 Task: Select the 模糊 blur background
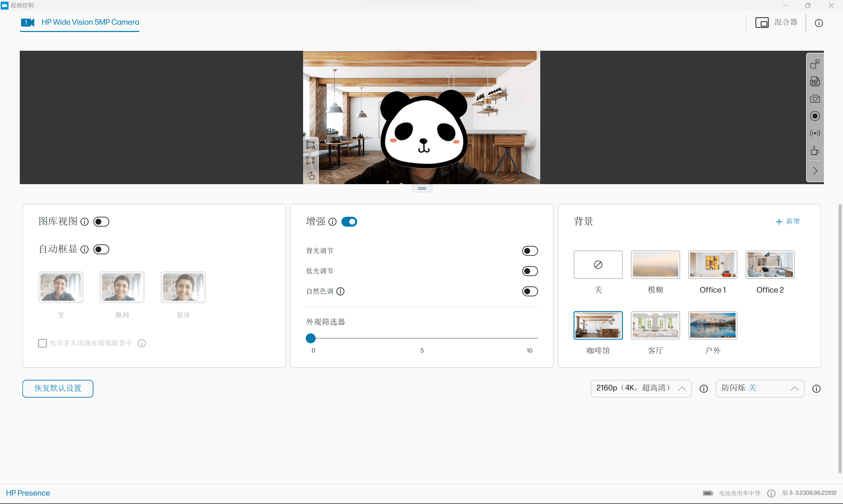pyautogui.click(x=655, y=265)
